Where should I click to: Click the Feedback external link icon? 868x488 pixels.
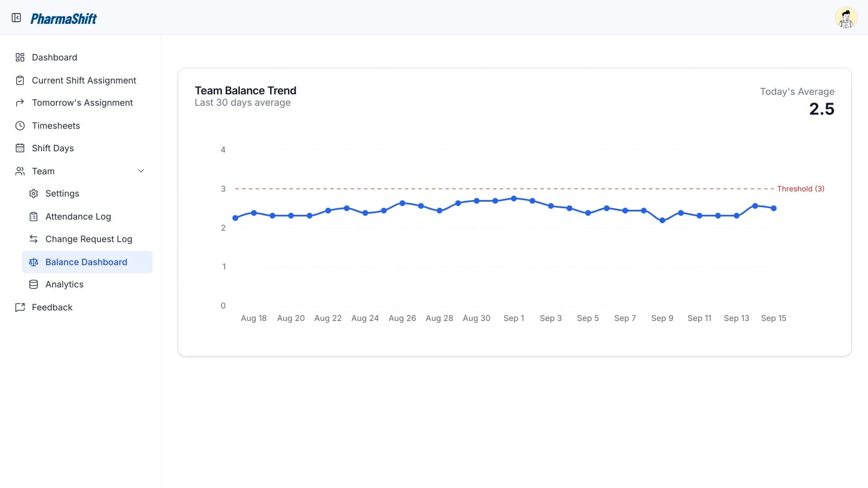(20, 307)
